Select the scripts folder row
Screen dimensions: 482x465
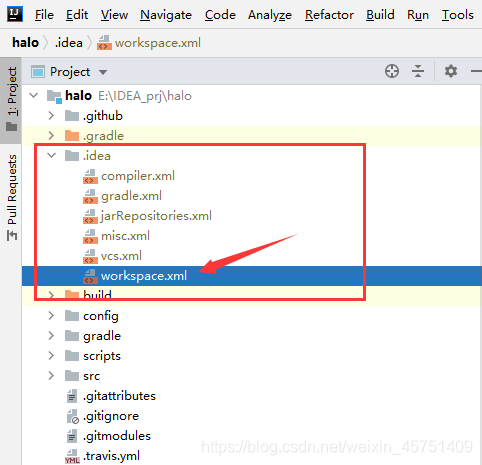pos(252,356)
